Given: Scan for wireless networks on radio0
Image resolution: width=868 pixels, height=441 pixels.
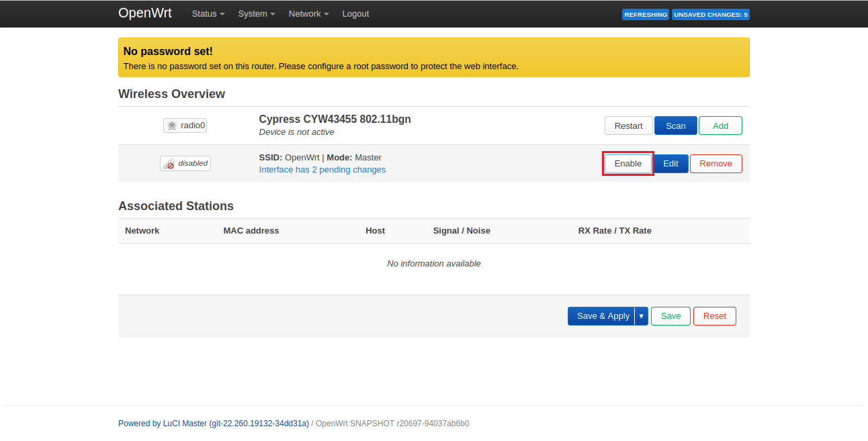Looking at the screenshot, I should (676, 126).
